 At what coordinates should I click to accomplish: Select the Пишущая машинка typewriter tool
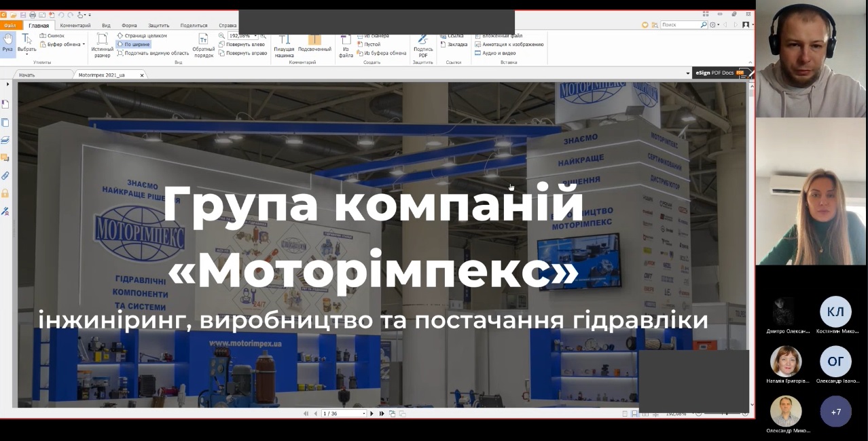point(284,45)
